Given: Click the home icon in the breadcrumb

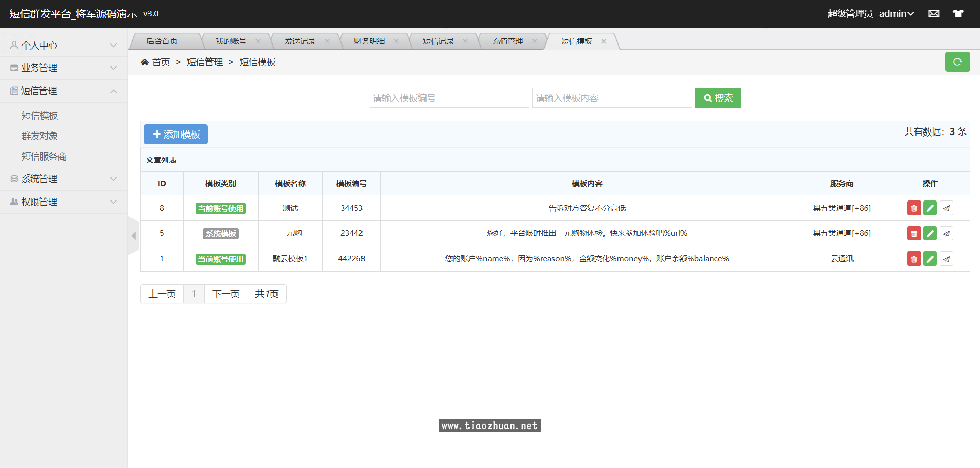Looking at the screenshot, I should [145, 61].
